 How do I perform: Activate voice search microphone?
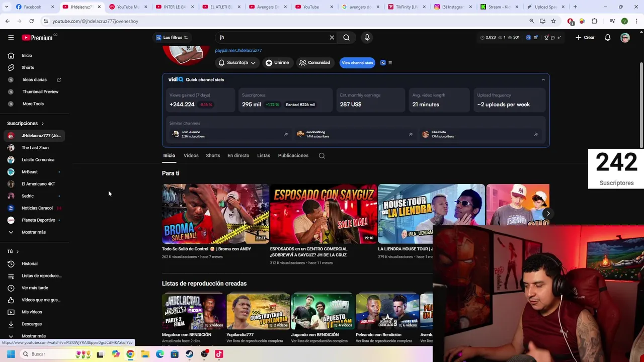point(367,37)
